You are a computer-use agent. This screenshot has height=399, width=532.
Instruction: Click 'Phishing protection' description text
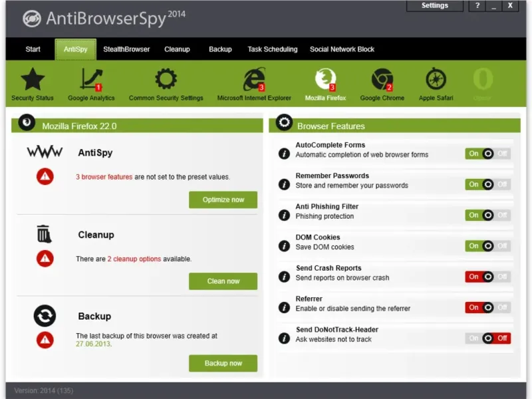325,217
